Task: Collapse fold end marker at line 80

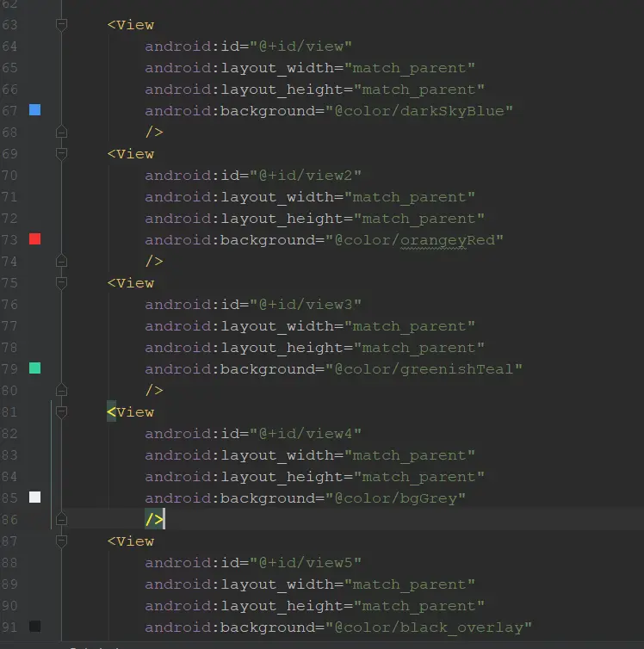Action: coord(61,390)
